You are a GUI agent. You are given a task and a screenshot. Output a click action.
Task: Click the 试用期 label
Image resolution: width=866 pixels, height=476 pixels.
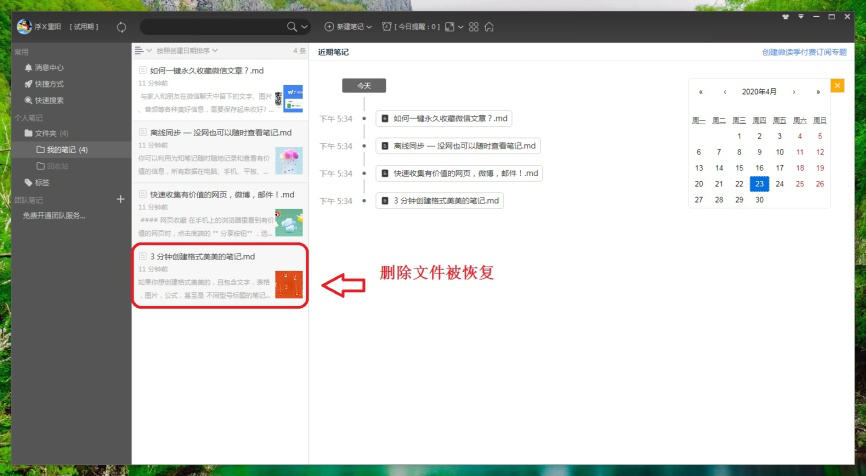(x=84, y=27)
